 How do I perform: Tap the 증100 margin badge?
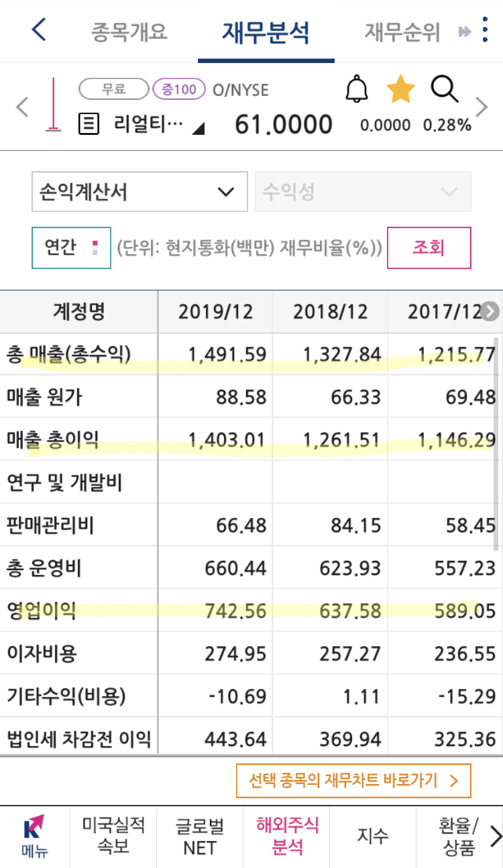179,89
